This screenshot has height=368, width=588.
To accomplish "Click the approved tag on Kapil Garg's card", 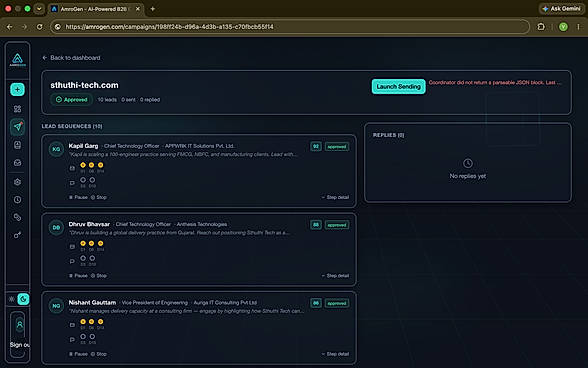I will [x=337, y=147].
